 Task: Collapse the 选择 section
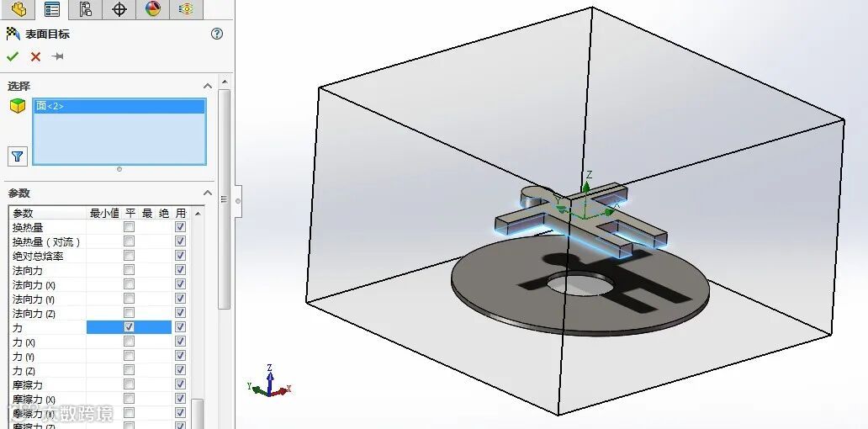tap(208, 86)
